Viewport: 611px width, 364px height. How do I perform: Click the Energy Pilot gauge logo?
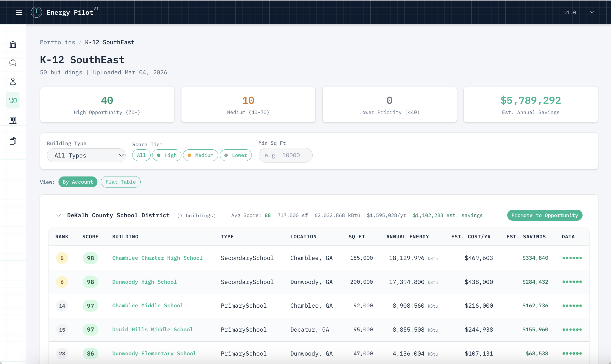click(x=36, y=12)
